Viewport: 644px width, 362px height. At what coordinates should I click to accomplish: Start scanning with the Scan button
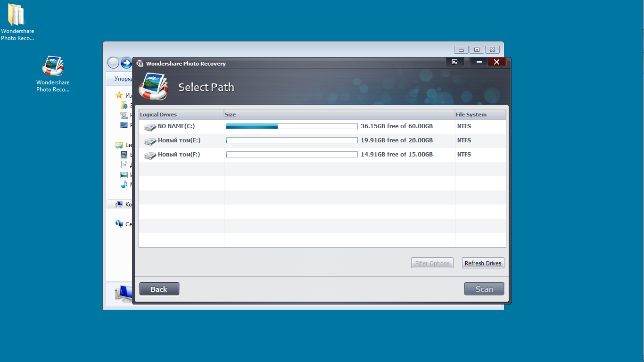tap(484, 289)
